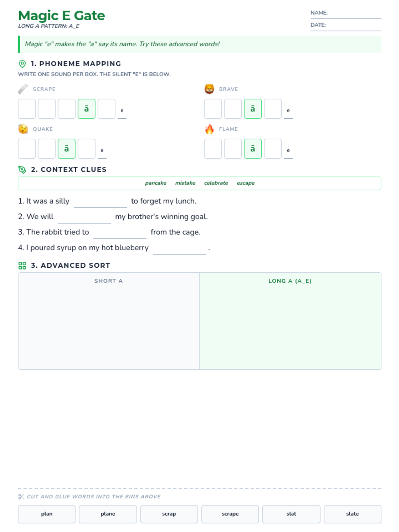Click the lion icon beside BRAVE
The width and height of the screenshot is (399, 532).
(209, 89)
